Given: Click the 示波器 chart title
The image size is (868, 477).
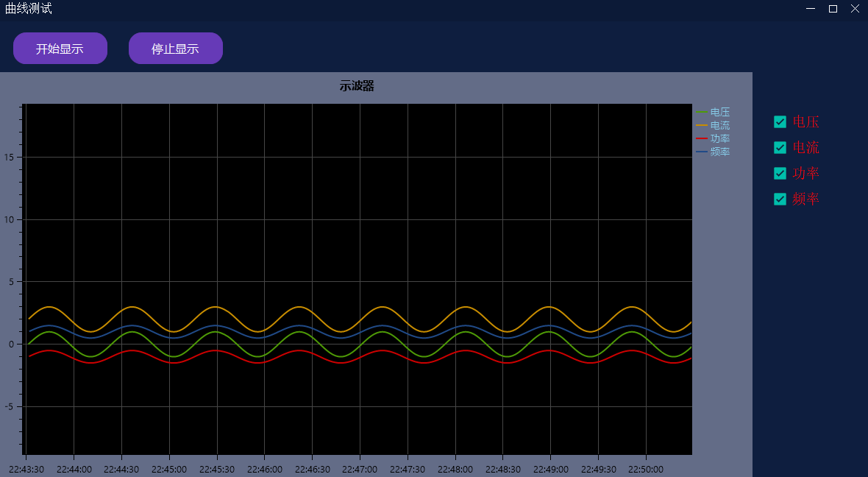Looking at the screenshot, I should point(357,86).
